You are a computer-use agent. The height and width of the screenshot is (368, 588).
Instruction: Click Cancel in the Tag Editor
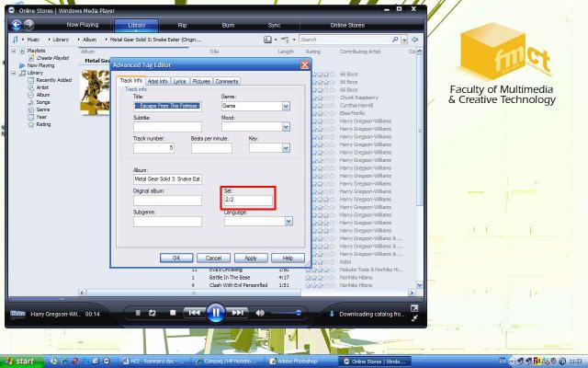pos(213,258)
